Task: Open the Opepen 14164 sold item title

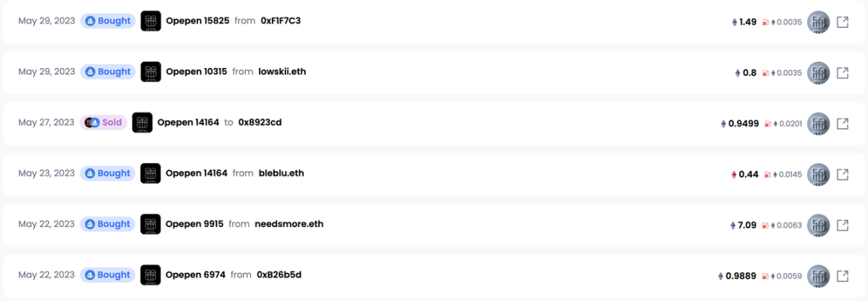Action: pyautogui.click(x=188, y=122)
